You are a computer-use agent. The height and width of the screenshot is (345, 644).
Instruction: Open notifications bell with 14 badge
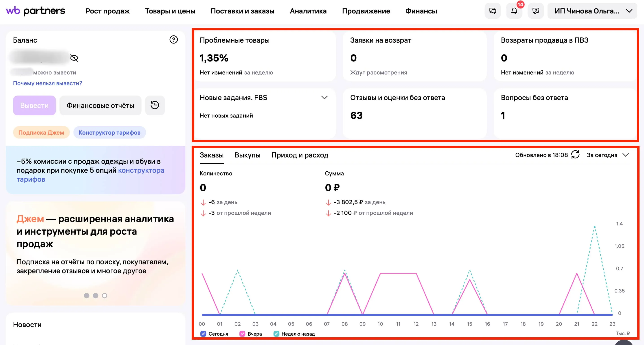(x=514, y=11)
